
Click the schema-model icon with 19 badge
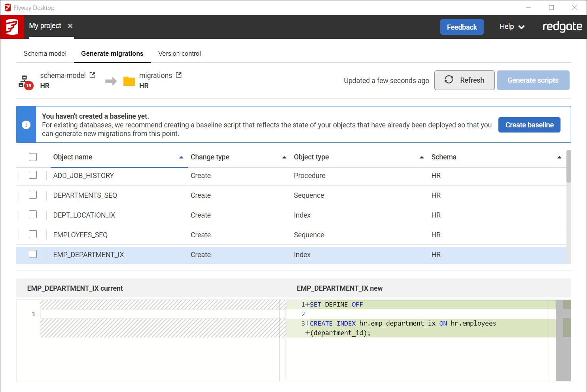point(25,81)
